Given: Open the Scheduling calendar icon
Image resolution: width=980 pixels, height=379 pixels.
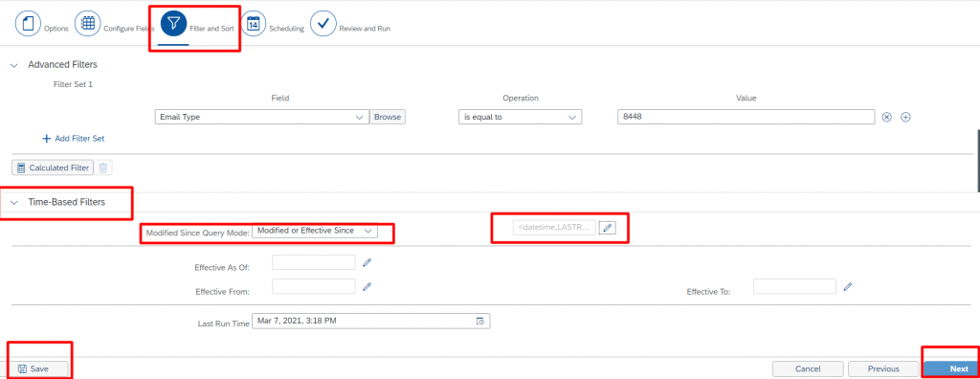Looking at the screenshot, I should (x=253, y=24).
